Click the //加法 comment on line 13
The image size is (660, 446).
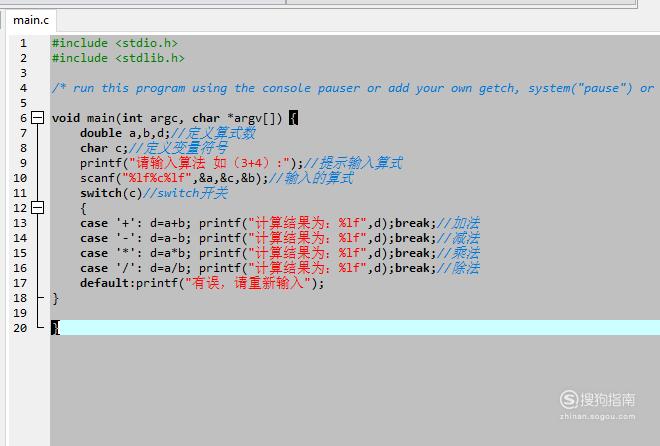tap(458, 223)
